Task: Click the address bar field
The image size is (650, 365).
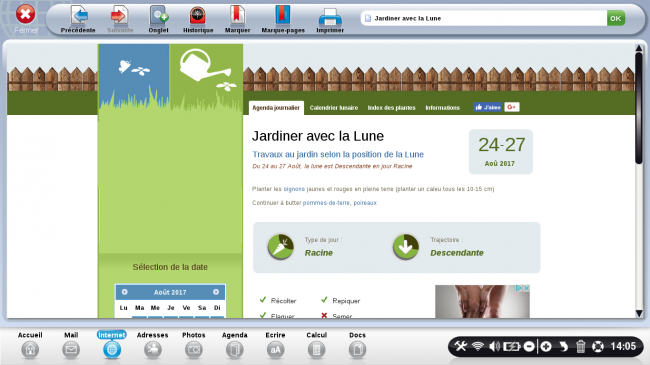Action: pos(484,18)
